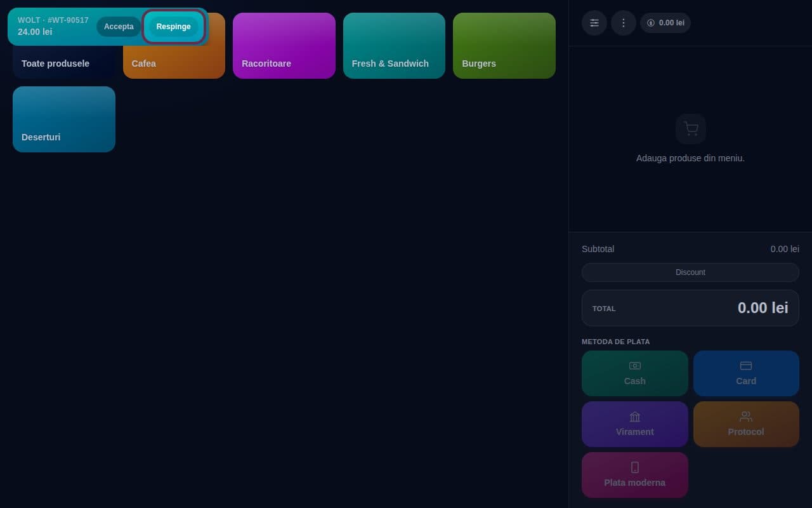Open the Discount button
Image resolution: width=812 pixels, height=508 pixels.
point(690,272)
